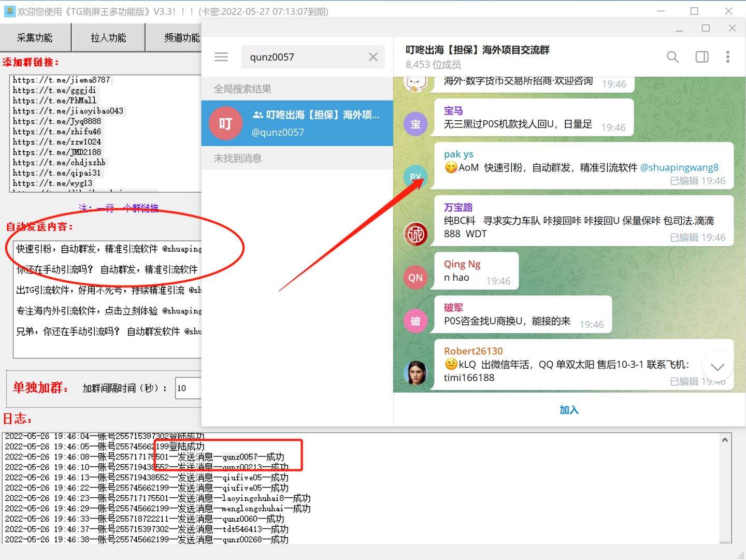Click the sender name 破军
746x560 pixels.
pos(453,308)
